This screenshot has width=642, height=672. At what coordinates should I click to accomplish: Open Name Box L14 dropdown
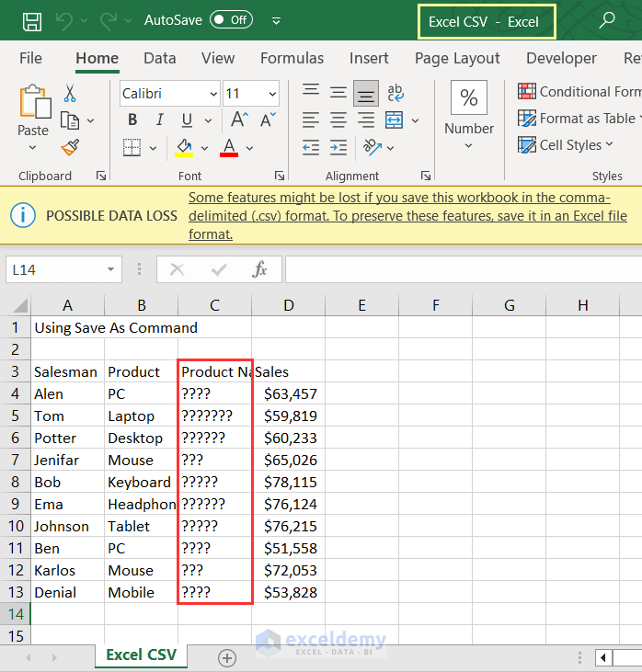click(110, 269)
